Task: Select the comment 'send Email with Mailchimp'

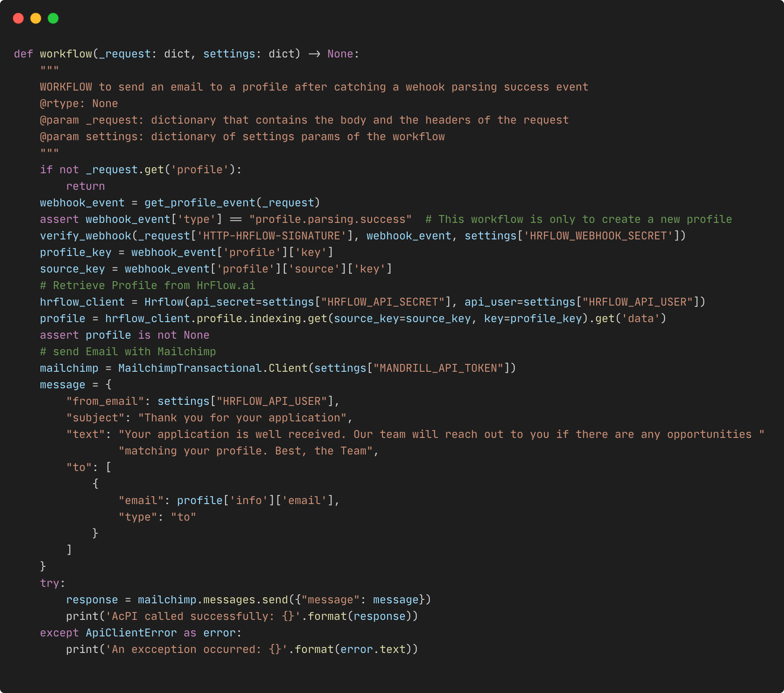Action: [x=128, y=351]
